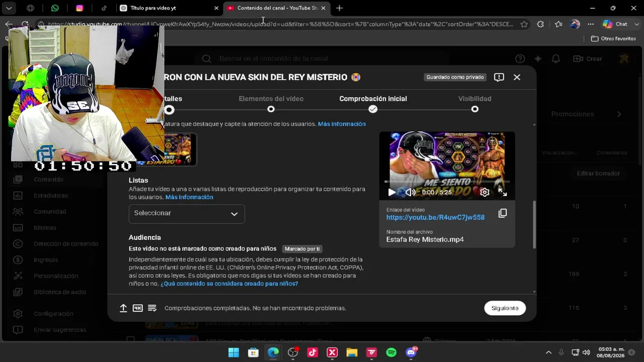Click the dialog vertical scrollbar

pos(534,224)
